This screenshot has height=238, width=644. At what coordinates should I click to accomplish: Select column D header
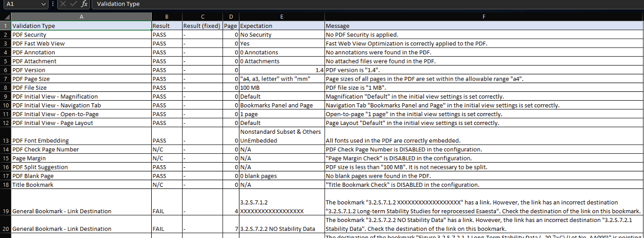[231, 17]
